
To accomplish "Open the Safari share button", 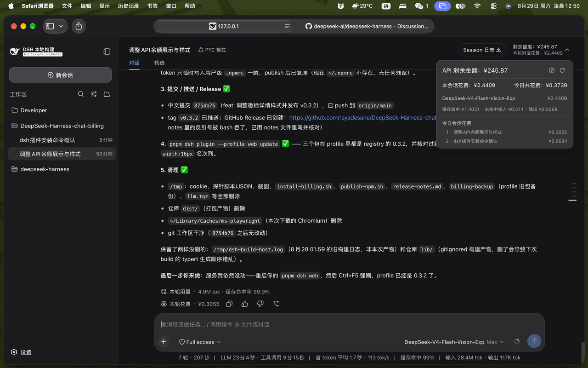I will point(79,26).
